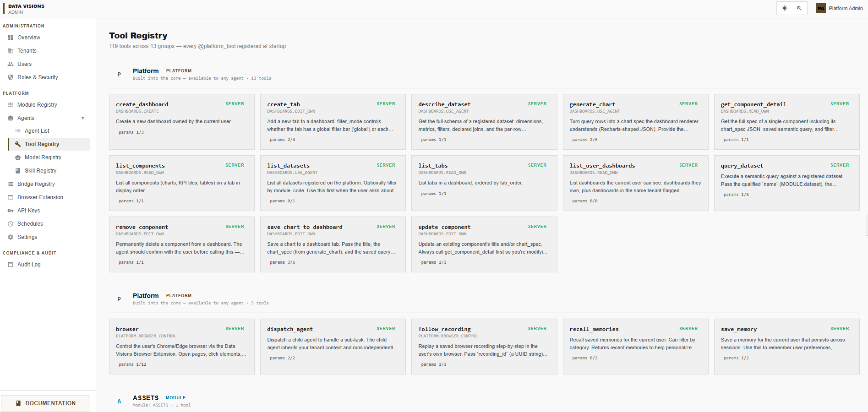Click the Settings gear icon
The height and width of the screenshot is (412, 868).
pos(11,237)
